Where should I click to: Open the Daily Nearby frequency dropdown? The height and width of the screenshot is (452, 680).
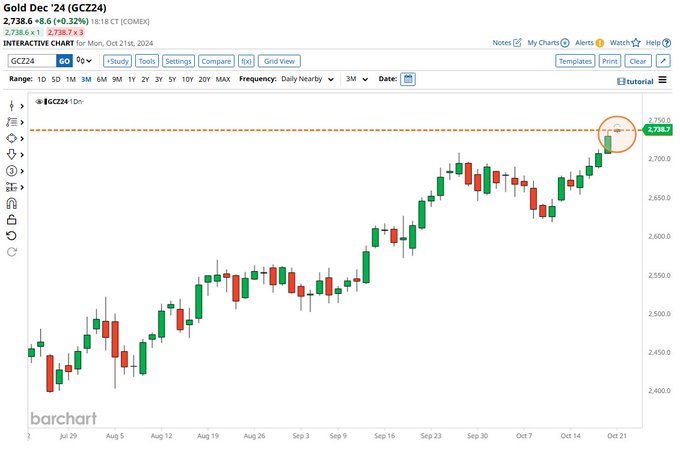coord(307,79)
